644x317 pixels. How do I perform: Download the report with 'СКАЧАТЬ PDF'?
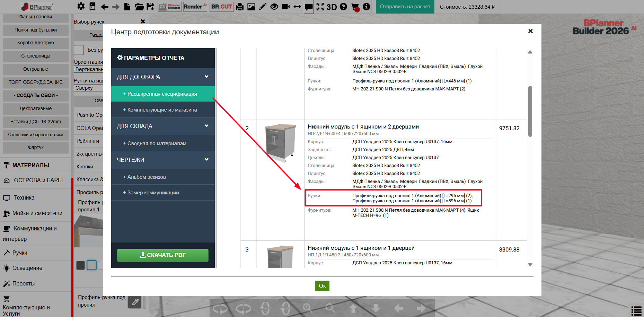click(x=163, y=255)
